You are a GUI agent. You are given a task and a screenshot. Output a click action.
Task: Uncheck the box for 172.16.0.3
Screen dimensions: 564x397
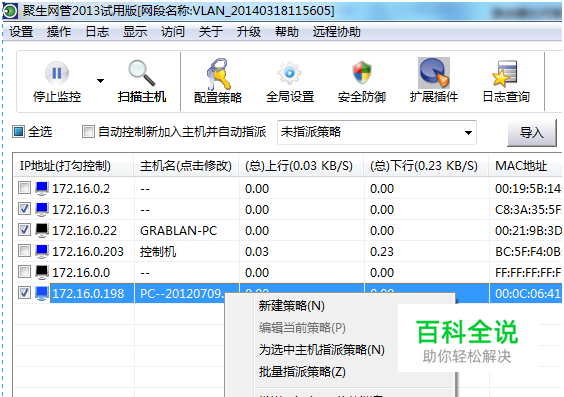(24, 209)
